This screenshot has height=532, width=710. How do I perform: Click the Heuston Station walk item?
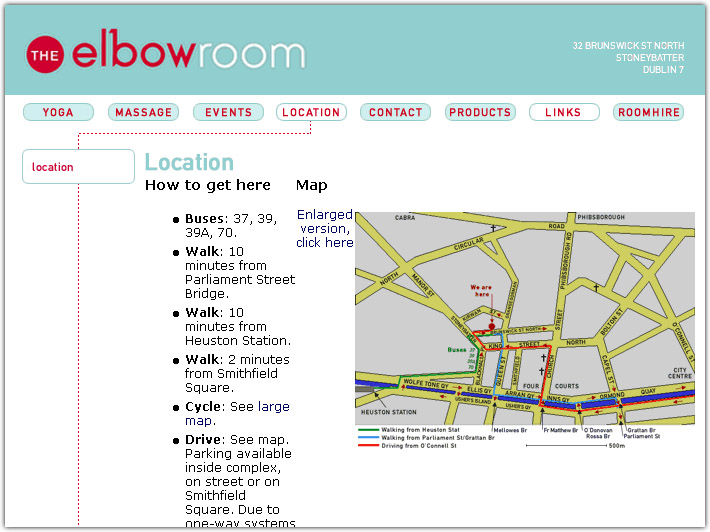pyautogui.click(x=238, y=326)
